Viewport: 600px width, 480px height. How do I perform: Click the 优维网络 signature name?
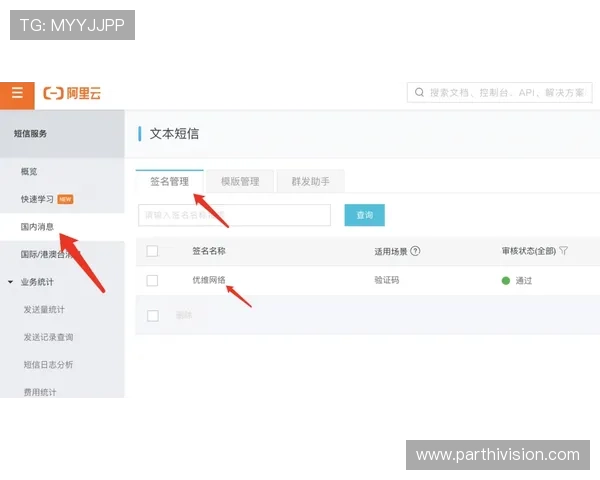(x=209, y=280)
